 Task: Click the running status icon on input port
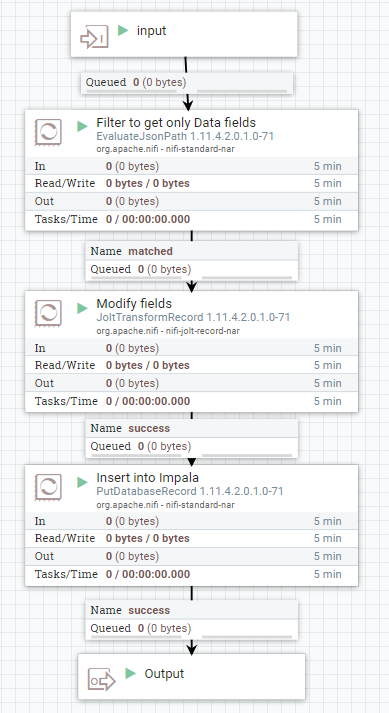[123, 30]
